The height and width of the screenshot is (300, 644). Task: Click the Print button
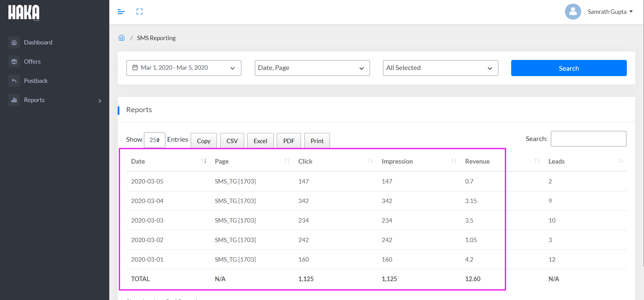[x=317, y=141]
